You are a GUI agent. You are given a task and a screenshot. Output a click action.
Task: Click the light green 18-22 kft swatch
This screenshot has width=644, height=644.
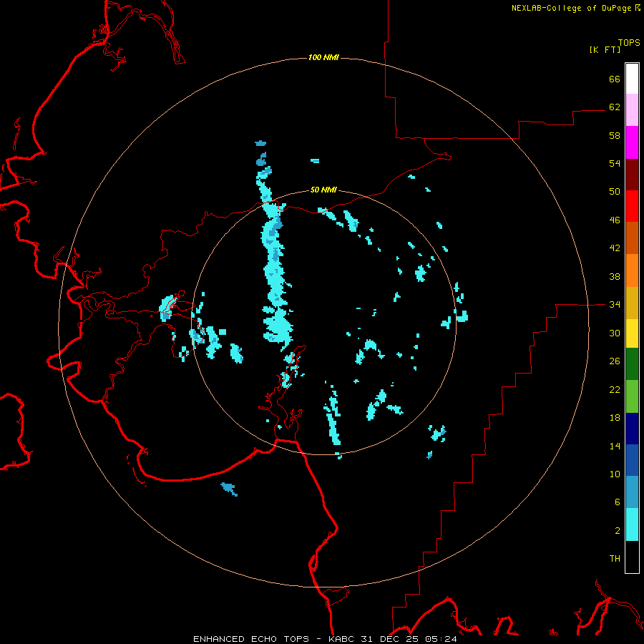click(x=632, y=396)
